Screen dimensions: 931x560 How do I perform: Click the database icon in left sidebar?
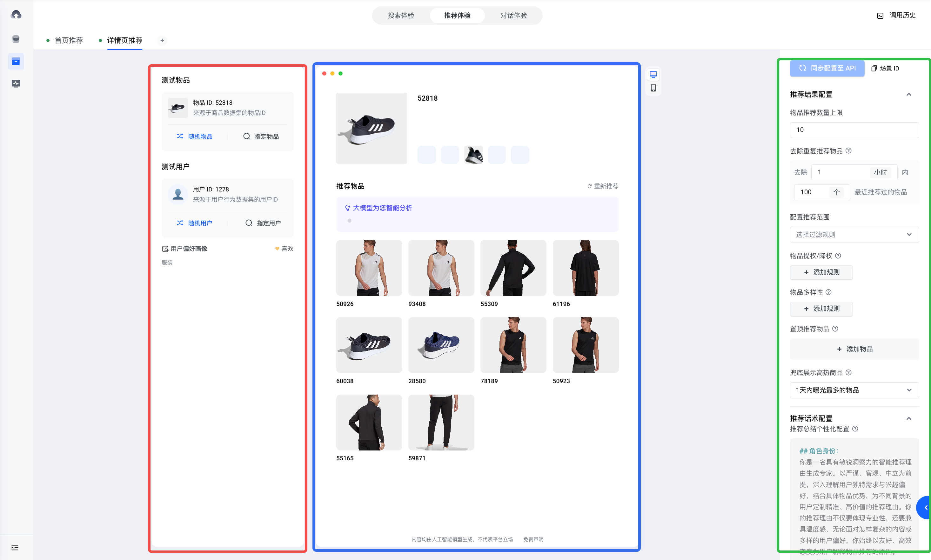[x=16, y=39]
